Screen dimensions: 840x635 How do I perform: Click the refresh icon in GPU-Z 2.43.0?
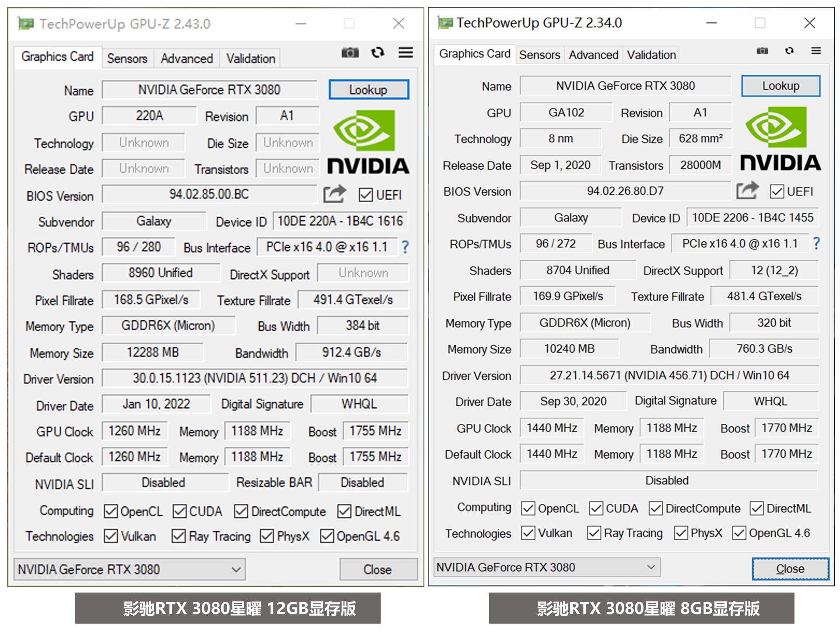pos(378,53)
